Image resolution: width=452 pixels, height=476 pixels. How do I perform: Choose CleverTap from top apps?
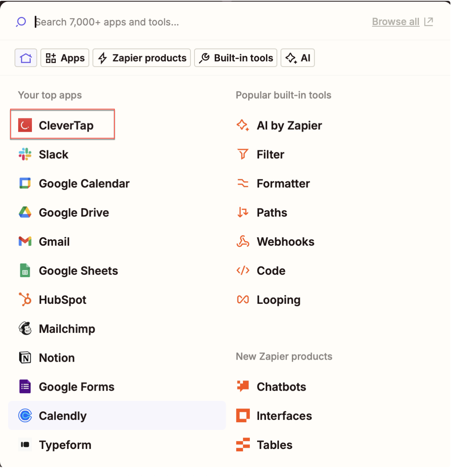coord(66,125)
